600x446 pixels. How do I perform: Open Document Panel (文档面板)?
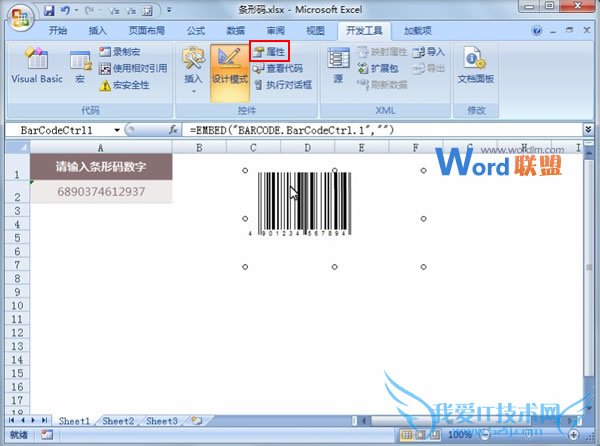pos(476,65)
